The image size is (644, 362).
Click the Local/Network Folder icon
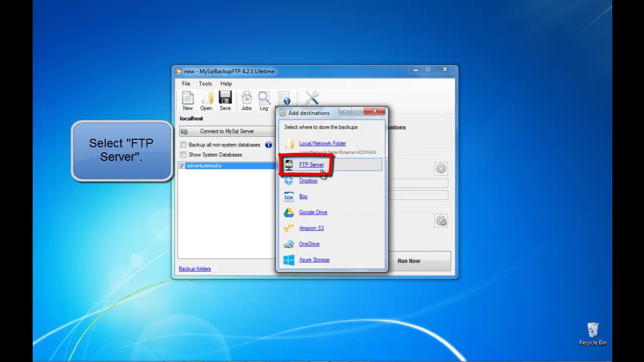click(289, 144)
